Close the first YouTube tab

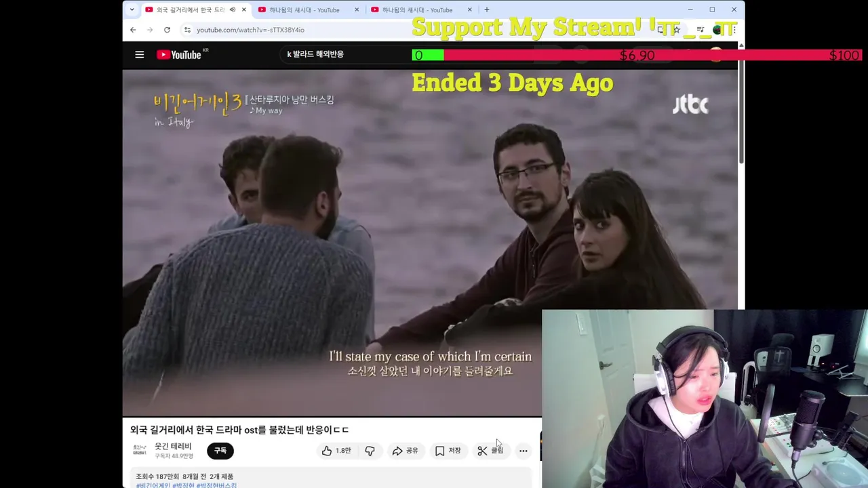(243, 9)
